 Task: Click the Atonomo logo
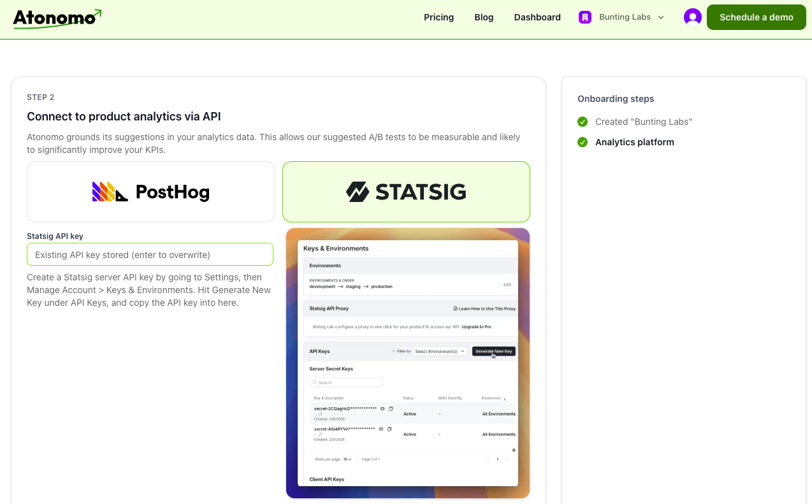(57, 18)
